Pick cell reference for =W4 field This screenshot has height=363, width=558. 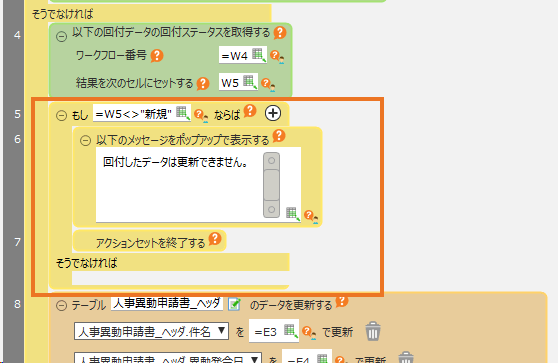[259, 55]
